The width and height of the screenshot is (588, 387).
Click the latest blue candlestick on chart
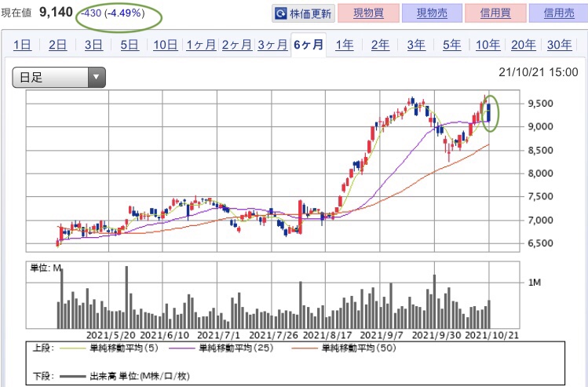(488, 112)
